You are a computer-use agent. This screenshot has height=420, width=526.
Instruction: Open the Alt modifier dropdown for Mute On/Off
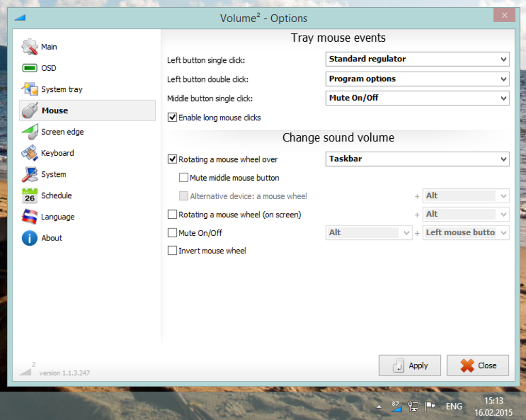click(369, 233)
